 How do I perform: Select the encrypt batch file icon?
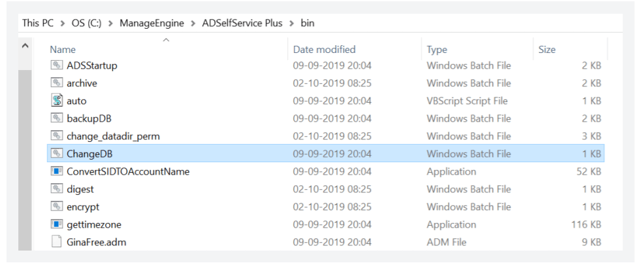pos(57,207)
